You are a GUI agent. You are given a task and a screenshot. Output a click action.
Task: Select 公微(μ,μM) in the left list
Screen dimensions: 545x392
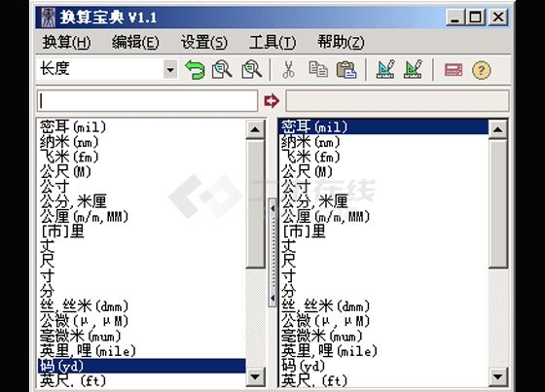(x=142, y=321)
